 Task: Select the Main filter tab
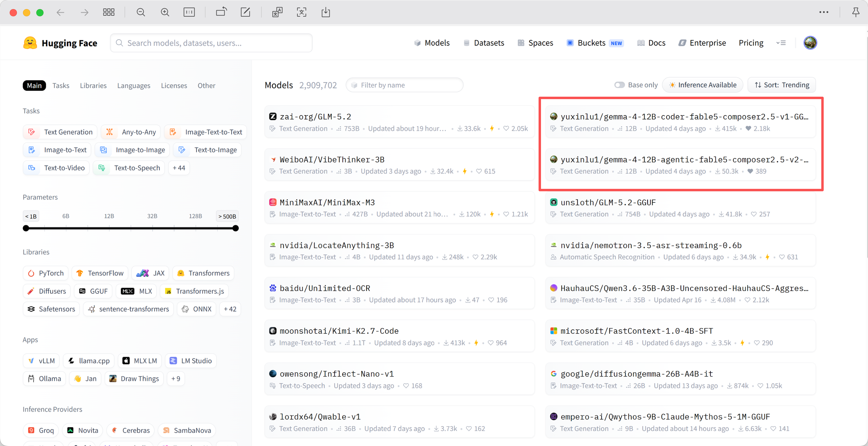[x=34, y=85]
